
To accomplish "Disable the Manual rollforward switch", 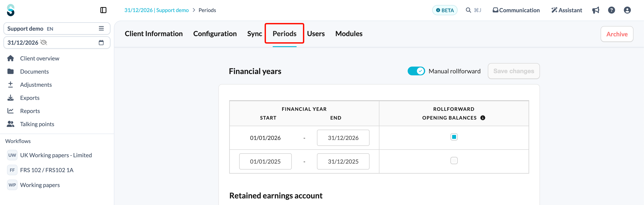I will [416, 71].
